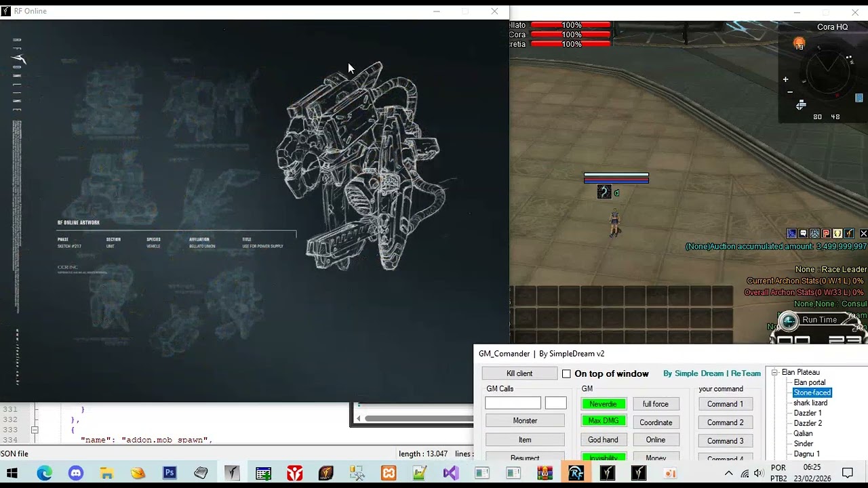Viewport: 868px width, 488px height.
Task: Click the wide GM Calls text field
Action: (x=513, y=403)
